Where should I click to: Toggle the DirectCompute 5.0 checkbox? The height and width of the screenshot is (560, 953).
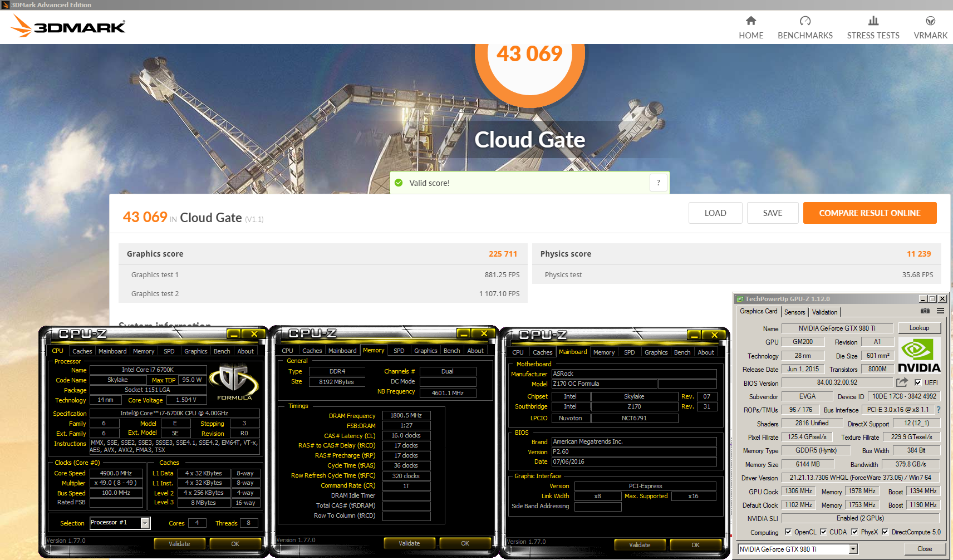coord(885,532)
